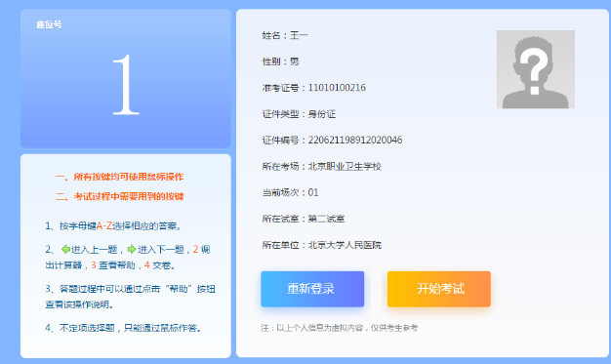Click the large seat number 1

click(x=126, y=85)
